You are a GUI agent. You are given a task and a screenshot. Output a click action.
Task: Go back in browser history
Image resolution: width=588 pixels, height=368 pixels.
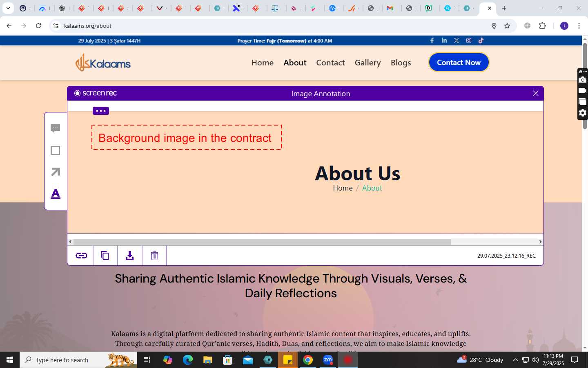pyautogui.click(x=9, y=26)
